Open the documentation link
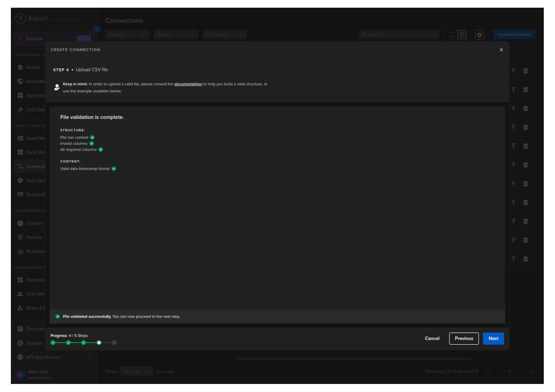 click(x=188, y=84)
